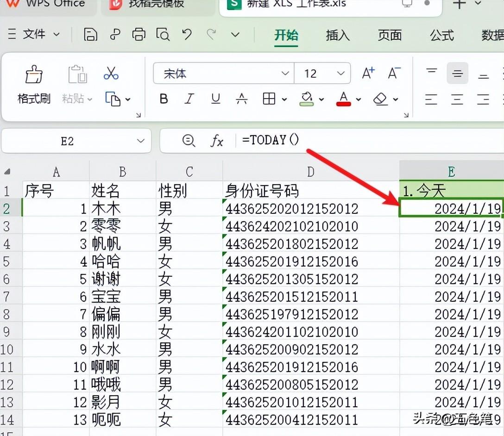Click the Copy icon
The height and width of the screenshot is (436, 504).
(x=113, y=99)
